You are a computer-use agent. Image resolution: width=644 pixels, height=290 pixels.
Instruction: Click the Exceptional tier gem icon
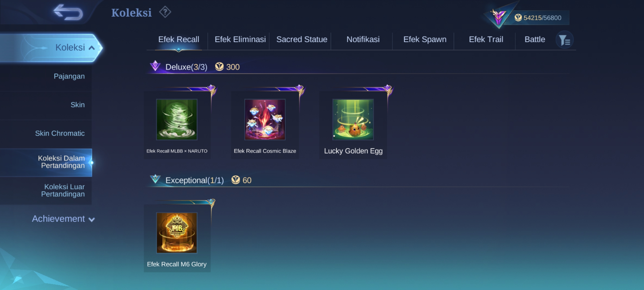pos(155,179)
